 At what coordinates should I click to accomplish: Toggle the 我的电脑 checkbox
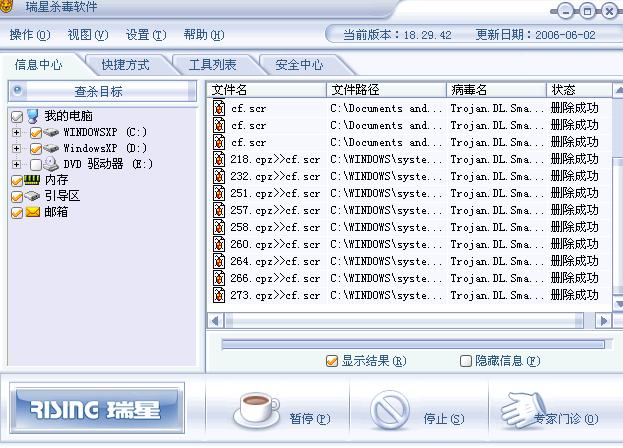pyautogui.click(x=17, y=117)
